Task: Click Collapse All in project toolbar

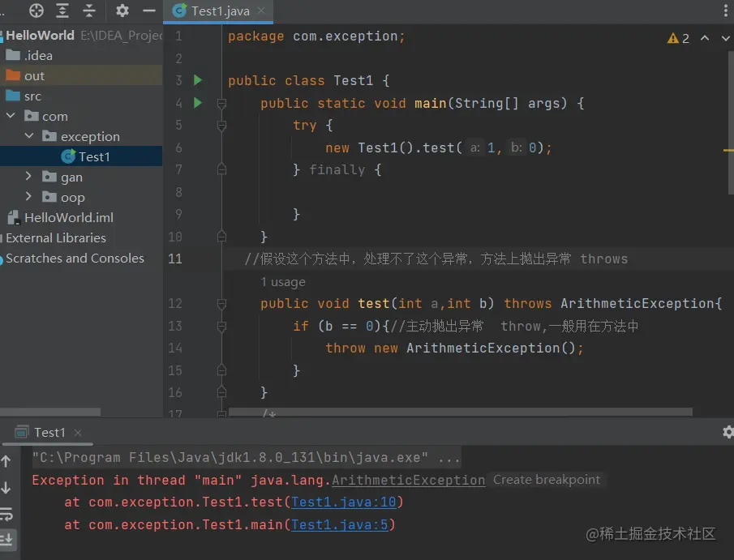Action: coord(89,11)
